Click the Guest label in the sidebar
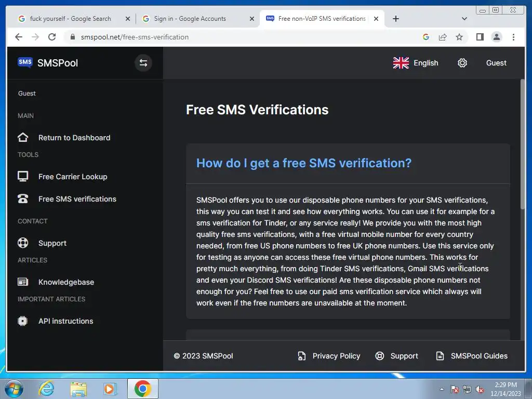The width and height of the screenshot is (532, 399). tap(27, 94)
